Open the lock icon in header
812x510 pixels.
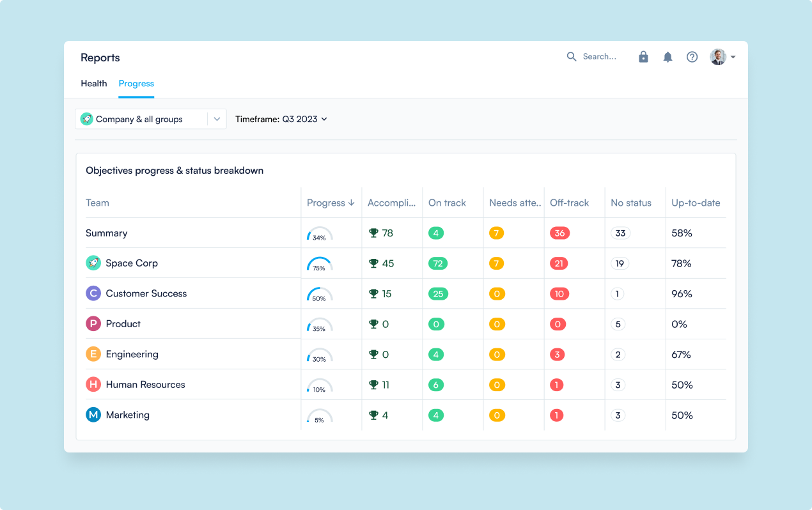(x=643, y=57)
